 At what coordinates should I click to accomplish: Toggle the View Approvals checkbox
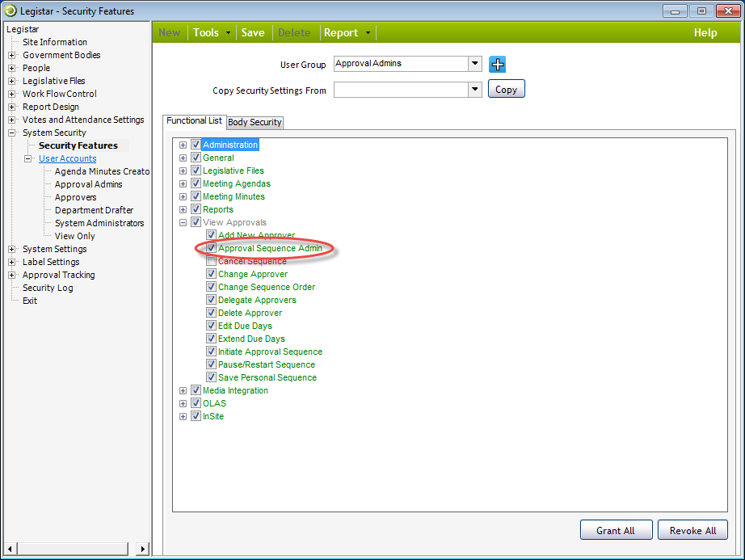(196, 221)
